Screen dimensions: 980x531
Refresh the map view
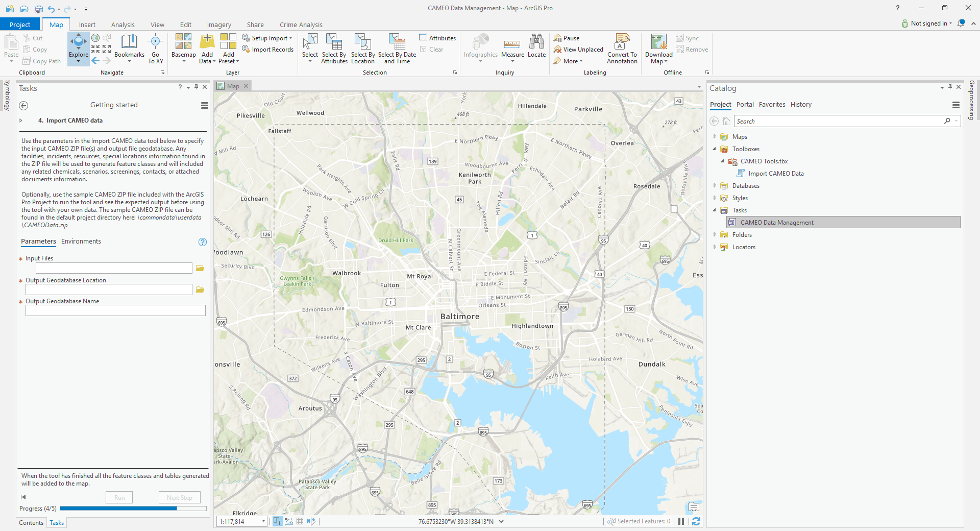pyautogui.click(x=696, y=521)
